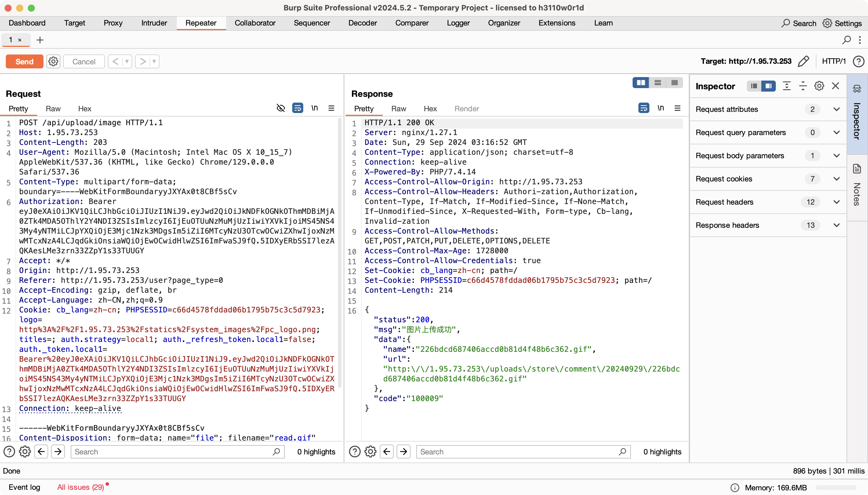Open the Event log
Screen dimensions: 868x495
[24, 487]
